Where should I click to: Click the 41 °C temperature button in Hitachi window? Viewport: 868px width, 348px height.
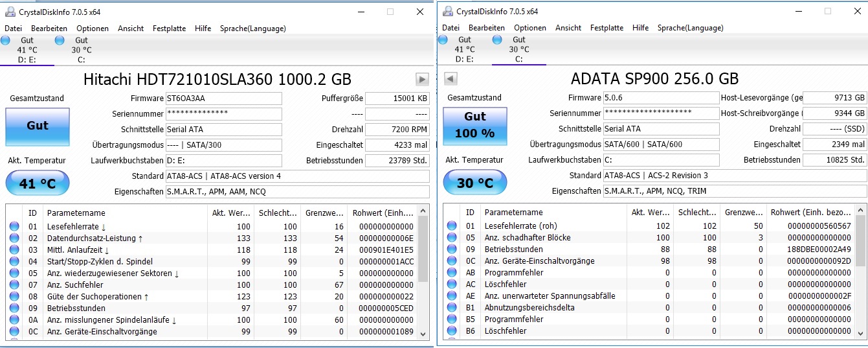(38, 183)
